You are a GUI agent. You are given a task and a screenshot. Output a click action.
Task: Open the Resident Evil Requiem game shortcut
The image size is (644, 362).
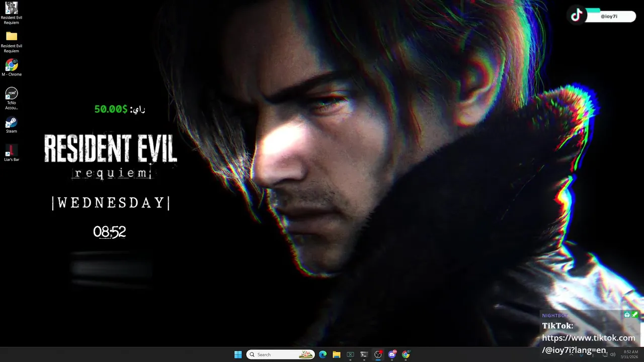pos(12,13)
